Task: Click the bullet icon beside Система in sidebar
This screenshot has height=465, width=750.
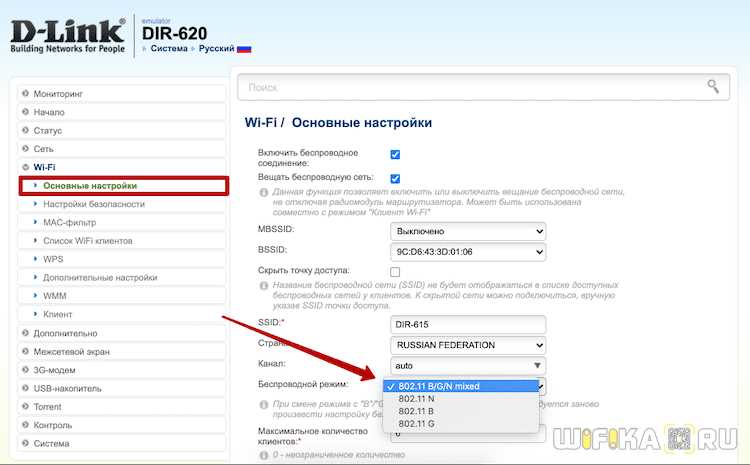Action: 25,443
